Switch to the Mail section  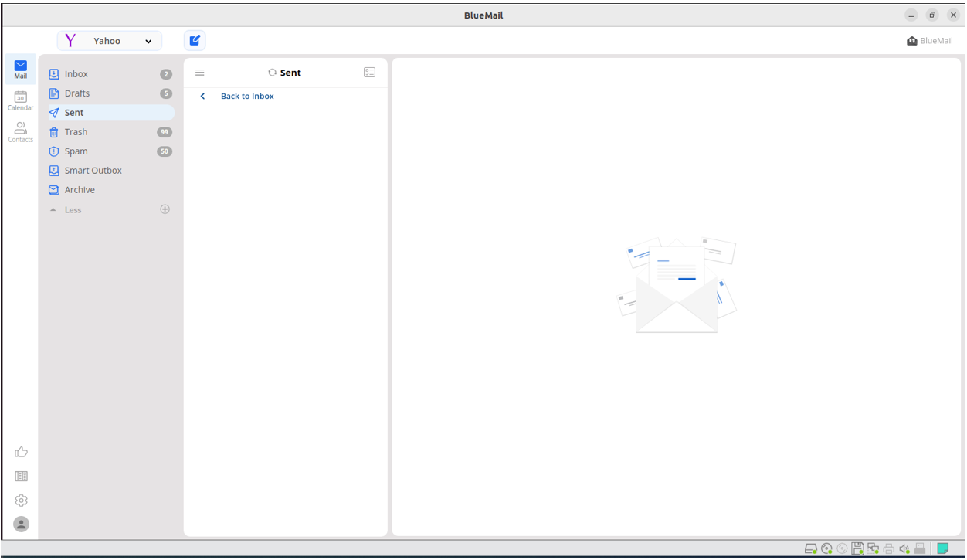click(x=21, y=70)
